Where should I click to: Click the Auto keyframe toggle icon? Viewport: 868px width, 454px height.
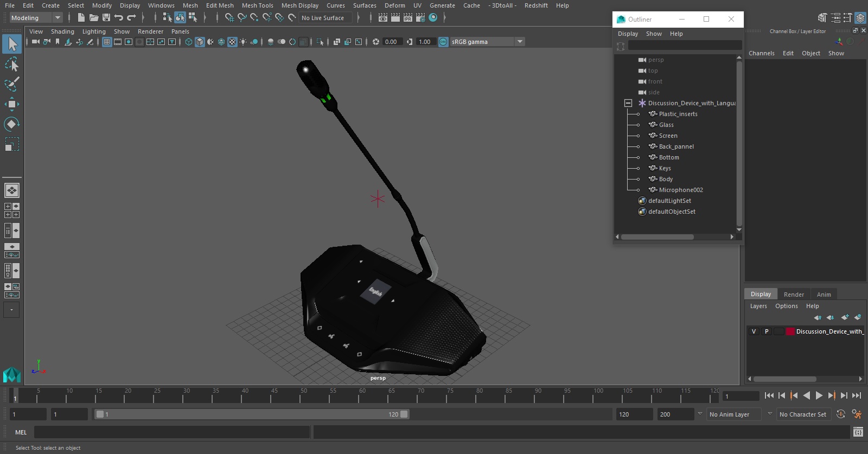[x=841, y=414]
